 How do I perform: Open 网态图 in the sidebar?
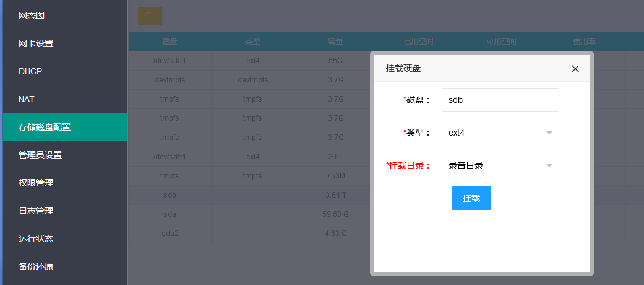pos(32,15)
